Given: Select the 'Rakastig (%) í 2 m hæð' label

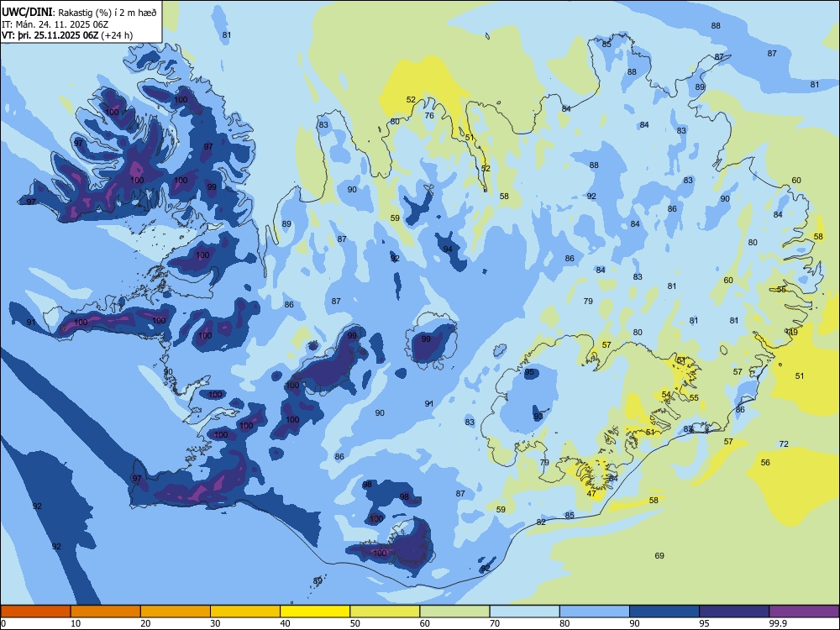Looking at the screenshot, I should click(106, 13).
